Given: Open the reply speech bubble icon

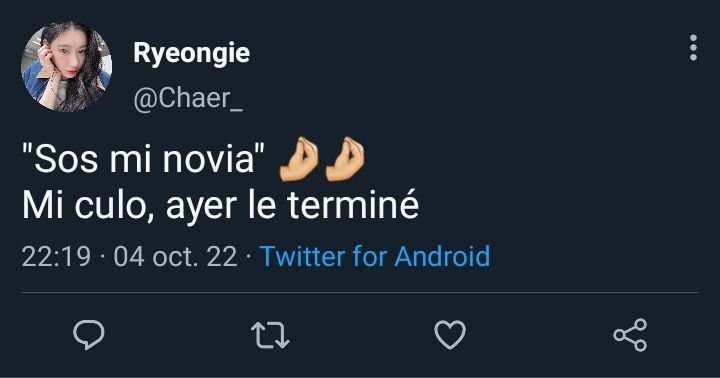Looking at the screenshot, I should tap(89, 335).
